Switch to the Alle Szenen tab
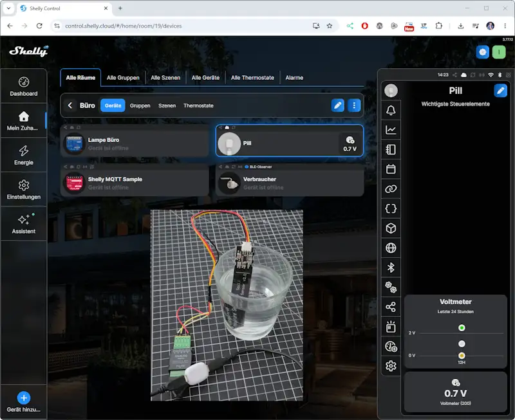Screen dimensions: 515x420 coord(165,78)
